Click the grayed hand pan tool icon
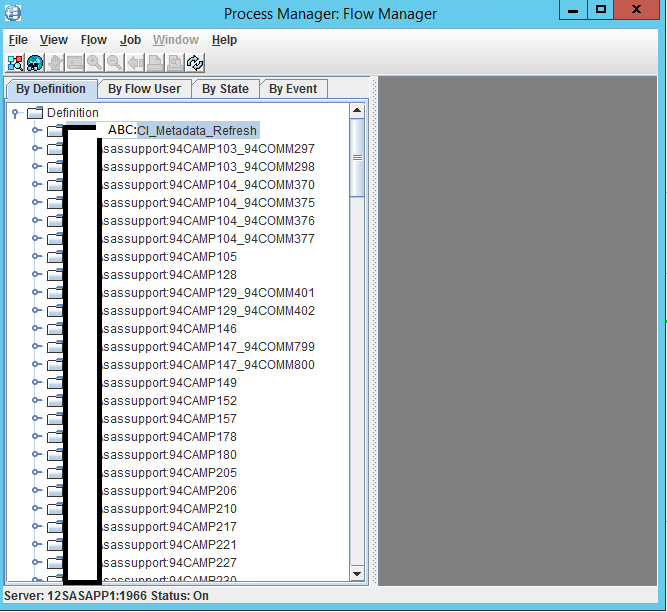This screenshot has width=667, height=612. pos(55,63)
